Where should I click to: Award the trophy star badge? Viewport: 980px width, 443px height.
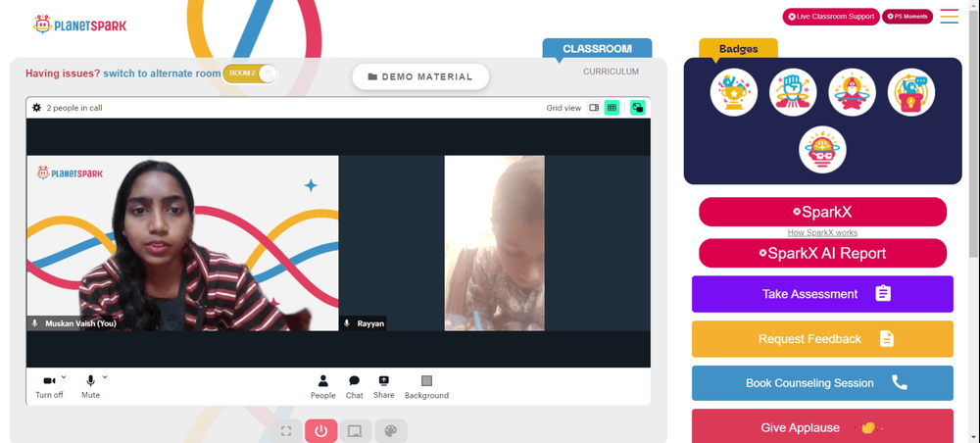[734, 92]
